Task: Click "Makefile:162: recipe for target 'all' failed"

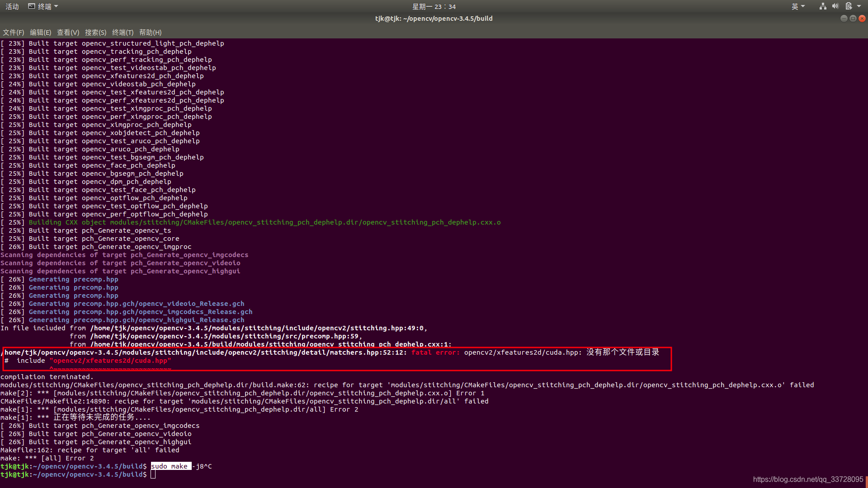Action: click(x=90, y=450)
